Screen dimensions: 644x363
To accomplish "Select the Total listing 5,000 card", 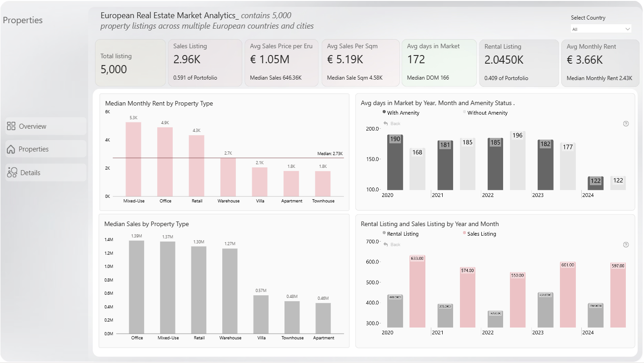I will click(x=130, y=63).
